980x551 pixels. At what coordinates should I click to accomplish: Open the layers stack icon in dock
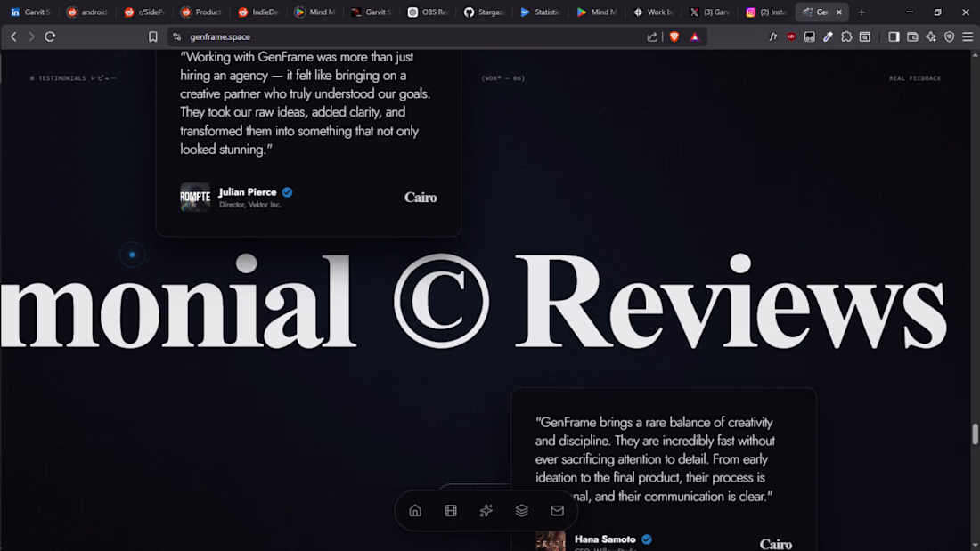[x=522, y=511]
